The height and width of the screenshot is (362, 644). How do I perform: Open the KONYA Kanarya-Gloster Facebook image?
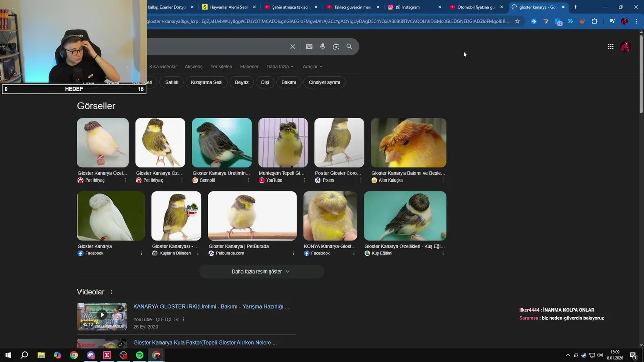[x=330, y=216]
